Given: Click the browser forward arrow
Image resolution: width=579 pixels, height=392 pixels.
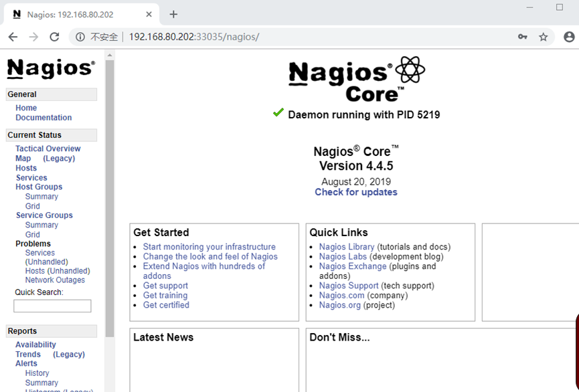Looking at the screenshot, I should click(33, 37).
